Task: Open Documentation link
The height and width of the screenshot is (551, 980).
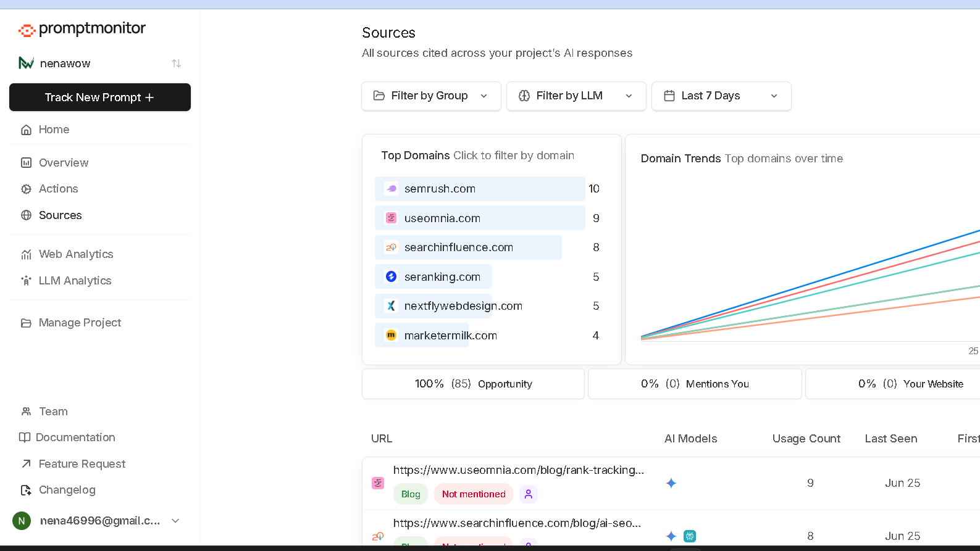Action: pos(75,437)
